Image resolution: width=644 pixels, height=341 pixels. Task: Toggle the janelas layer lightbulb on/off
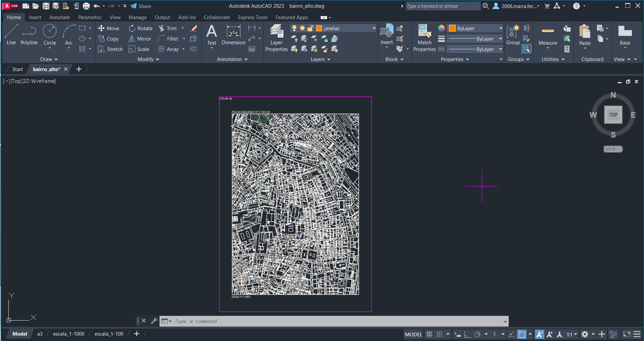point(294,29)
